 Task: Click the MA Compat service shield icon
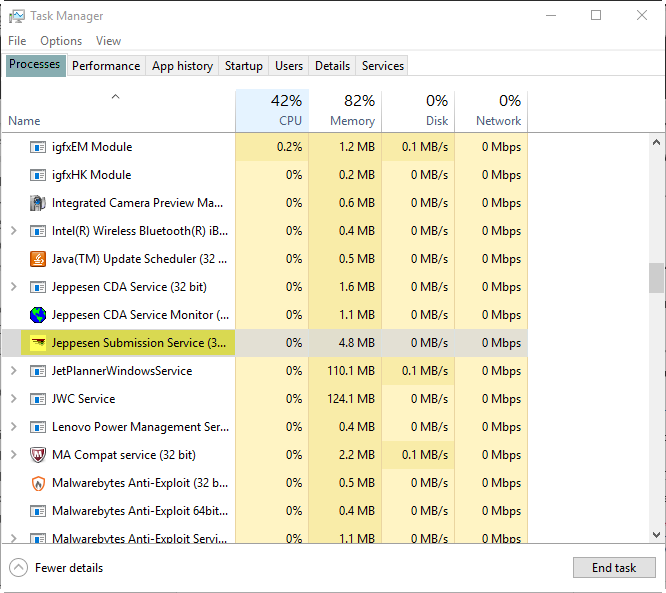[38, 455]
